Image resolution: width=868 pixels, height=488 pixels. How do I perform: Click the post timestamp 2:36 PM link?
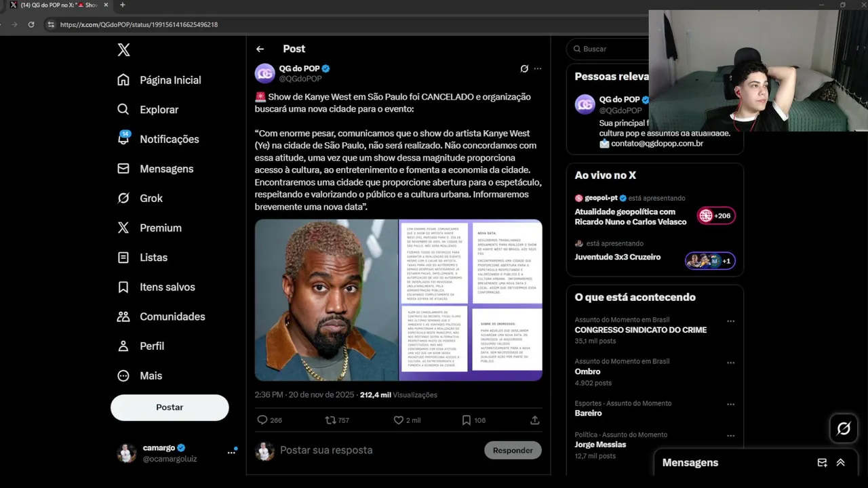click(304, 394)
